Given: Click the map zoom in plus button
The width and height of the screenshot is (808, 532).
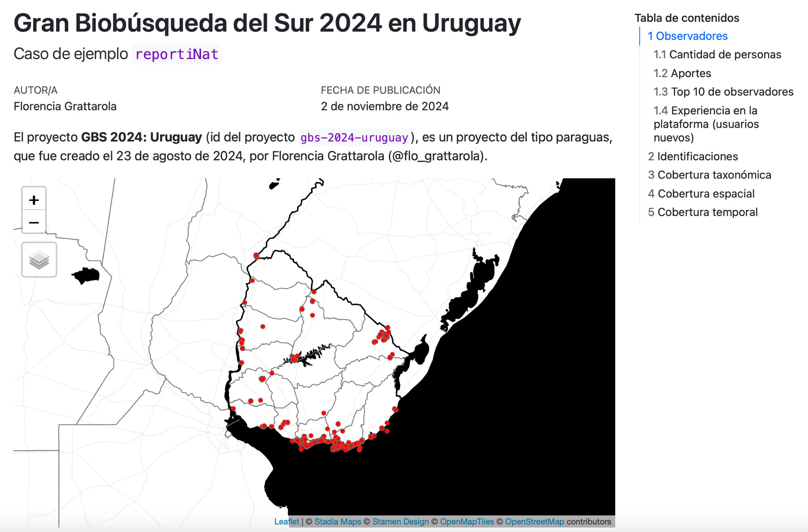Looking at the screenshot, I should tap(34, 200).
